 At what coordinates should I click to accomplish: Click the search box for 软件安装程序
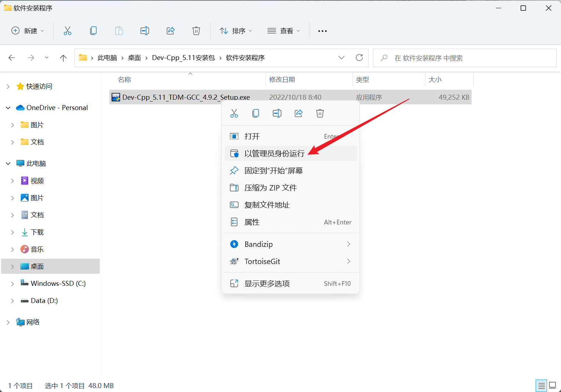click(x=465, y=58)
